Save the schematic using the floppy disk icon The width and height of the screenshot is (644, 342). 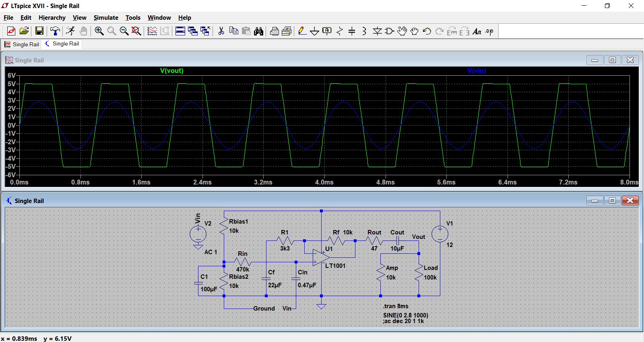[39, 31]
